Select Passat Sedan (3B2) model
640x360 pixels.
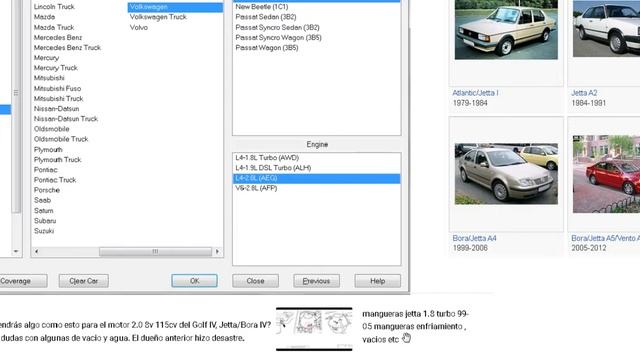click(266, 17)
